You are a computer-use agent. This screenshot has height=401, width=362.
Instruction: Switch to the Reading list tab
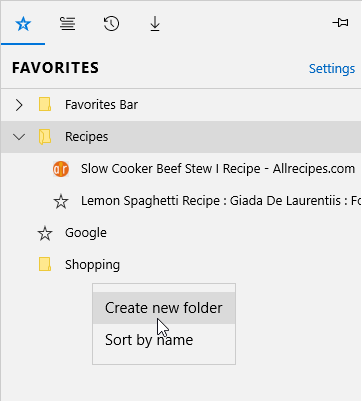pyautogui.click(x=67, y=24)
